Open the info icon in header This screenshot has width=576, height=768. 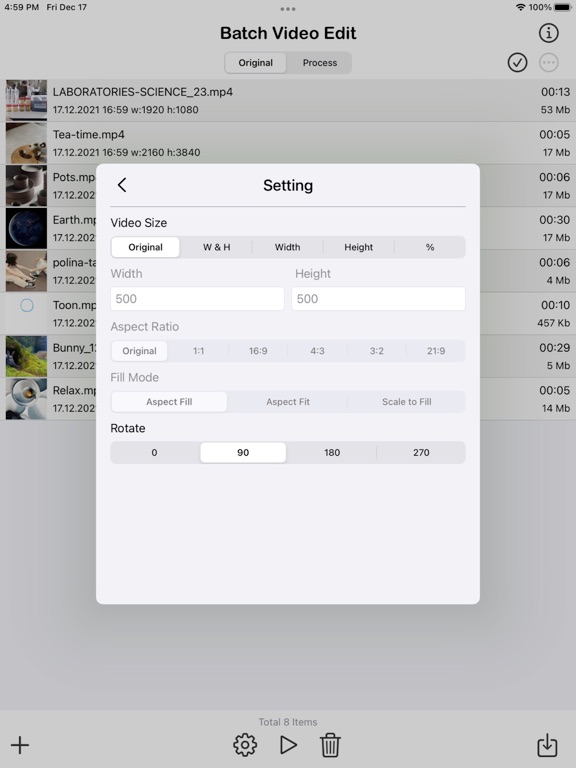549,33
